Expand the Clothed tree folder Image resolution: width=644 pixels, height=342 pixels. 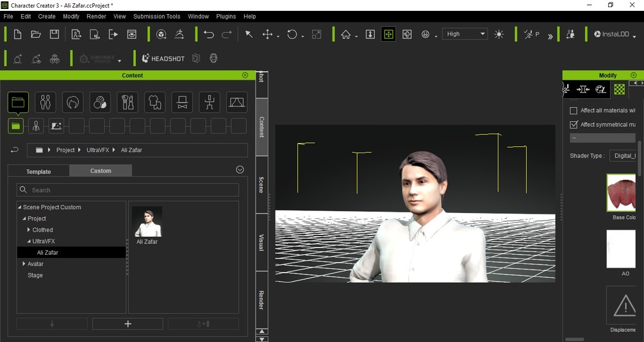28,230
